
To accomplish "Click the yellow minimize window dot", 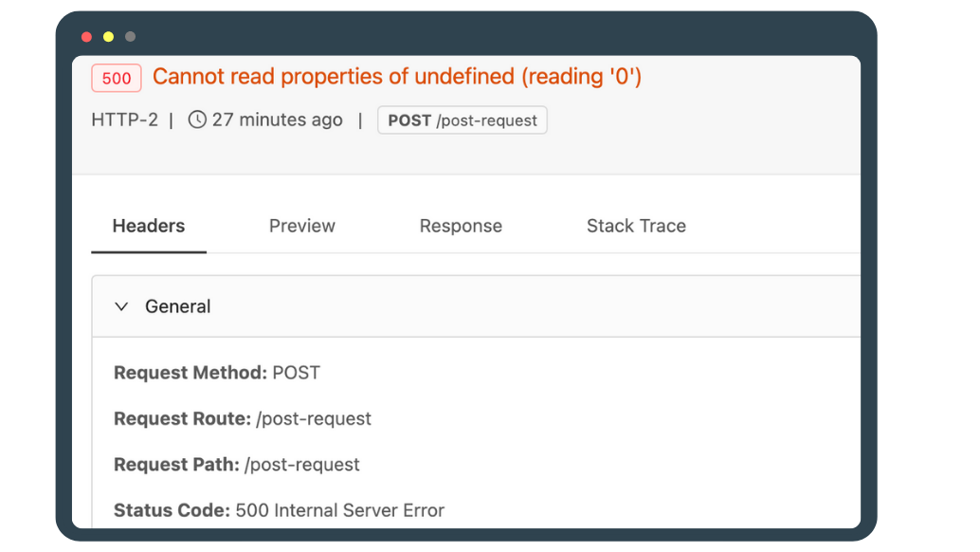I will (108, 37).
